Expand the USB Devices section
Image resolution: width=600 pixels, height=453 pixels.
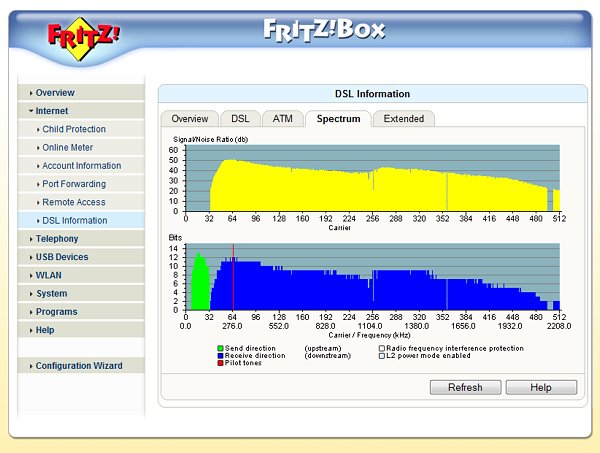point(61,257)
